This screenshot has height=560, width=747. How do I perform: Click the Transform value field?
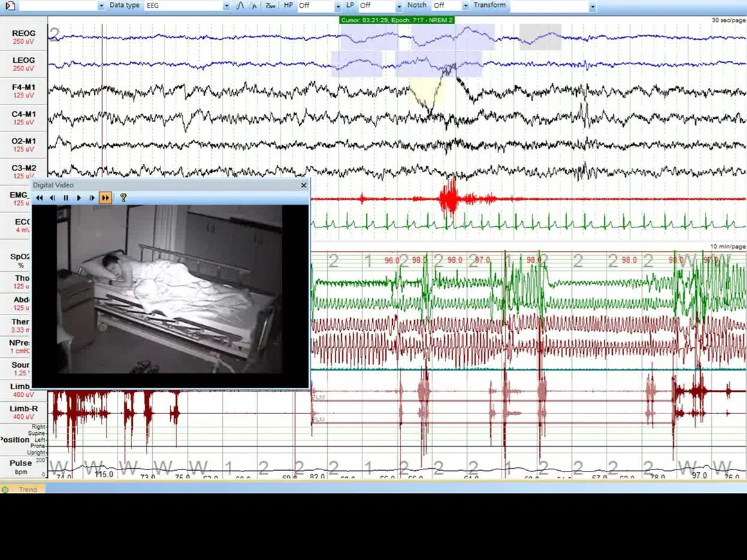pos(549,6)
